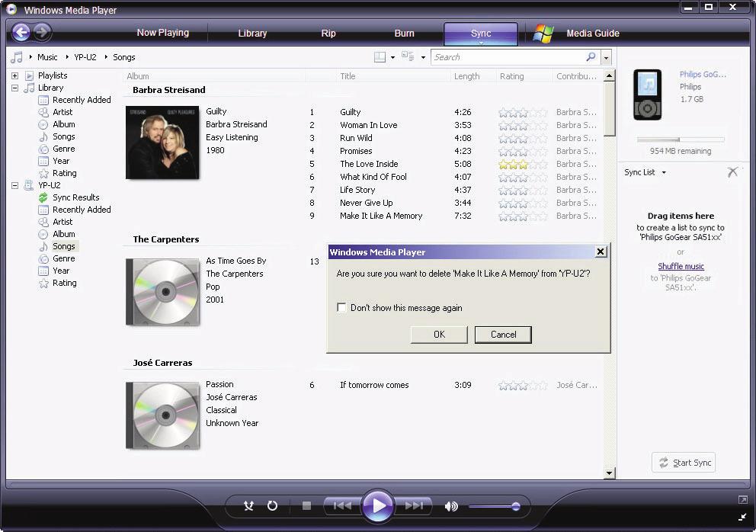
Task: Go back with the back arrow button
Action: [x=21, y=32]
